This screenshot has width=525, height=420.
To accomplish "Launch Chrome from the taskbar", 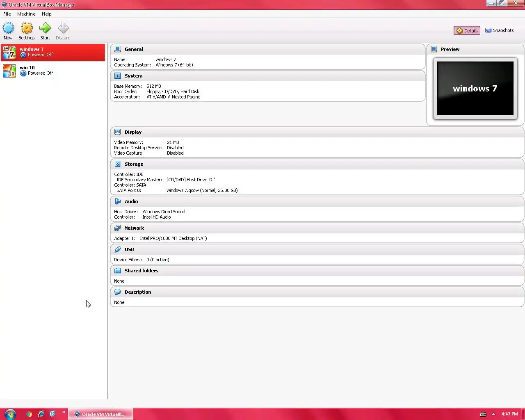I will tap(29, 414).
